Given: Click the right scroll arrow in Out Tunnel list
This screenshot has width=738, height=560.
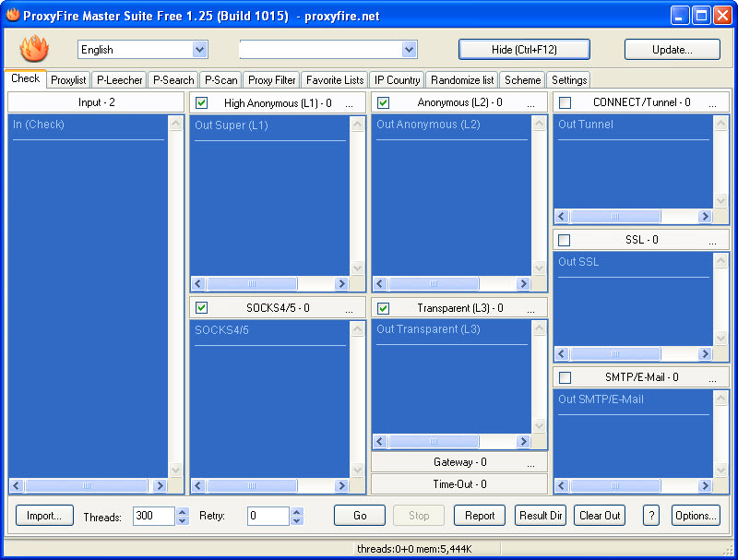Looking at the screenshot, I should pyautogui.click(x=705, y=217).
